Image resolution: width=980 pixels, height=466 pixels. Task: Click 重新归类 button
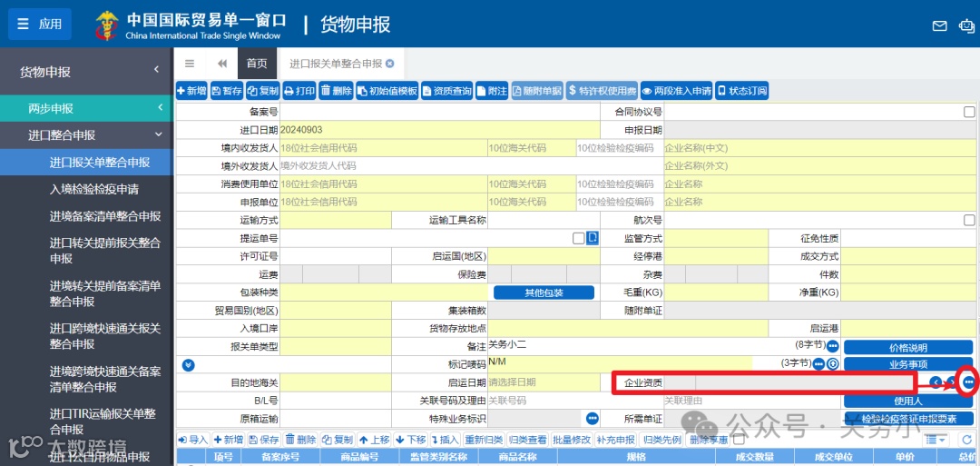point(484,440)
